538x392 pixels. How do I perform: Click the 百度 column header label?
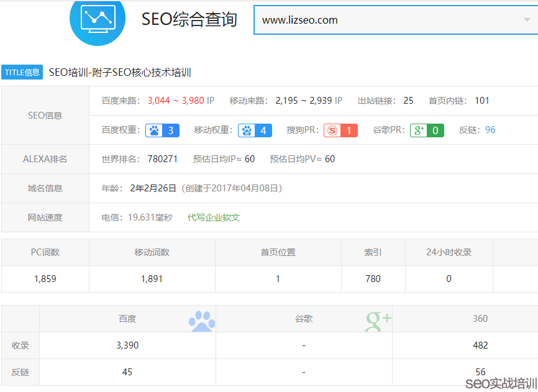pos(127,319)
